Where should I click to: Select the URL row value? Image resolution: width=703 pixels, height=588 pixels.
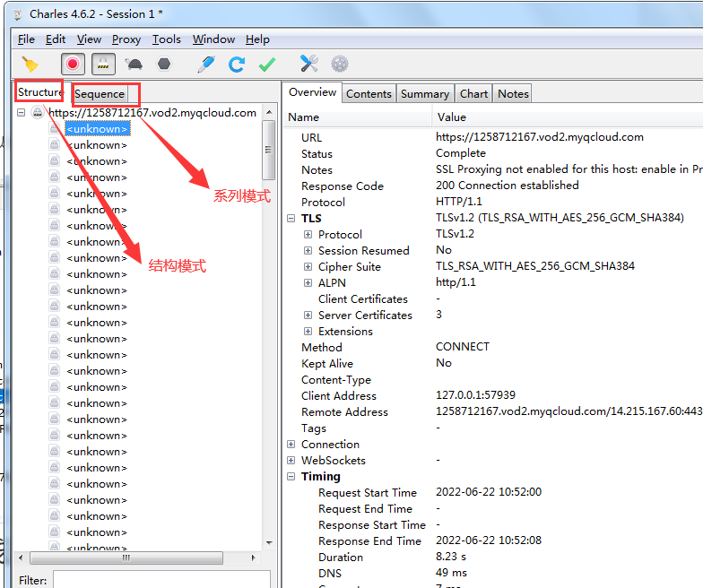(x=540, y=137)
